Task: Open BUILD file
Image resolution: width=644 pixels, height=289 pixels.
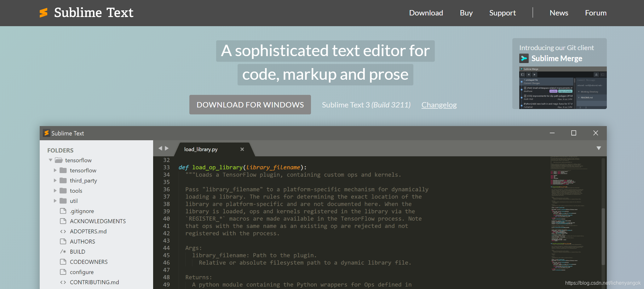Action: point(78,251)
